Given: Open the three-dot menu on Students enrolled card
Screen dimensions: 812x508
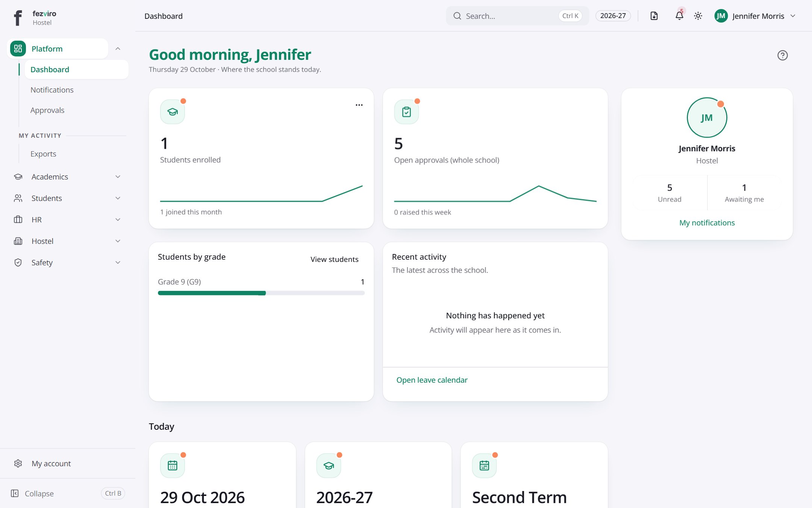Looking at the screenshot, I should pyautogui.click(x=359, y=105).
